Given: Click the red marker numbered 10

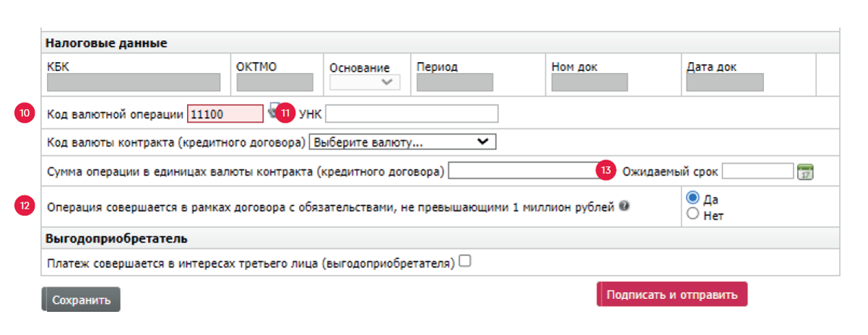Looking at the screenshot, I should pos(25,113).
